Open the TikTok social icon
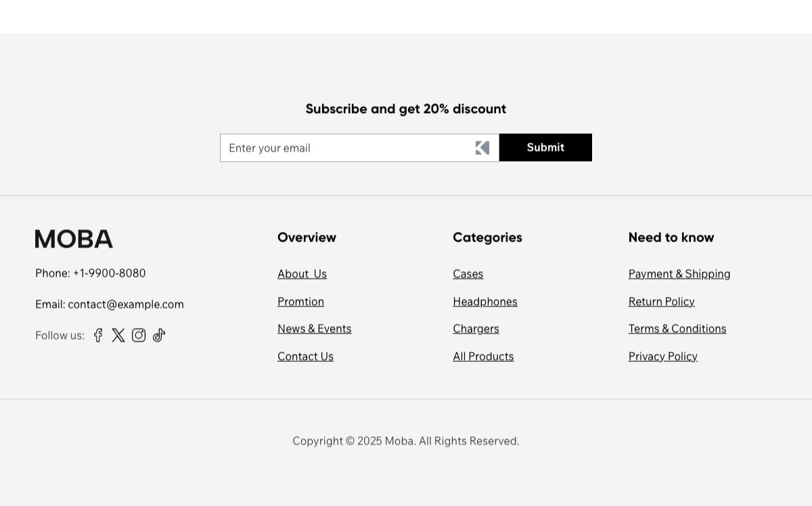Image resolution: width=812 pixels, height=506 pixels. [x=159, y=335]
